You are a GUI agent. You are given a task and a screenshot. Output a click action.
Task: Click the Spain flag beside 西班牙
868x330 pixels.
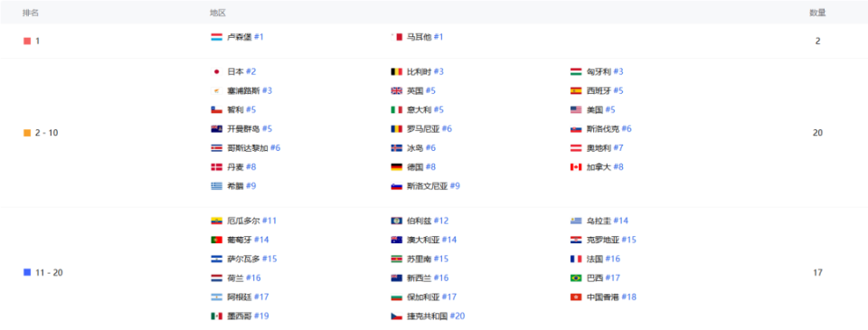[x=576, y=90]
